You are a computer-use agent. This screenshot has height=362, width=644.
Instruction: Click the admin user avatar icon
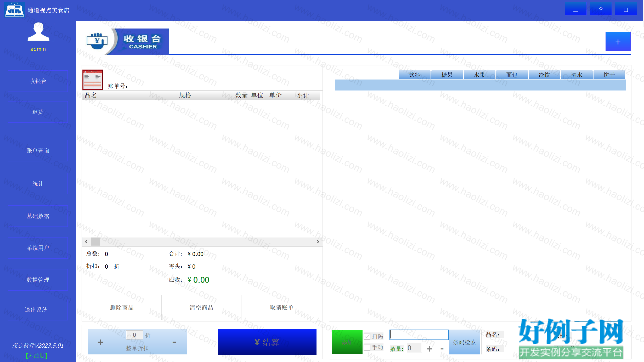(38, 32)
